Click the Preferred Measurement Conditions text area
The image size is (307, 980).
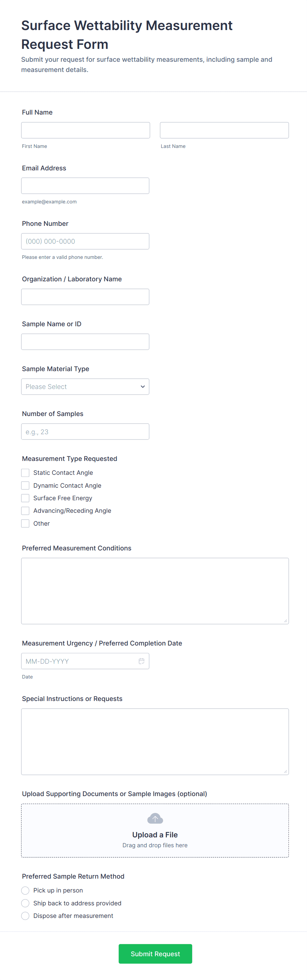point(155,591)
